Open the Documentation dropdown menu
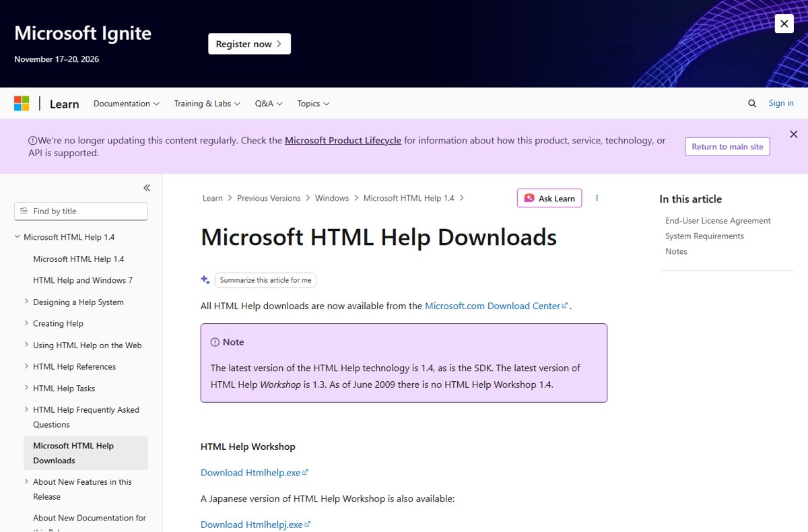This screenshot has height=532, width=808. point(126,104)
